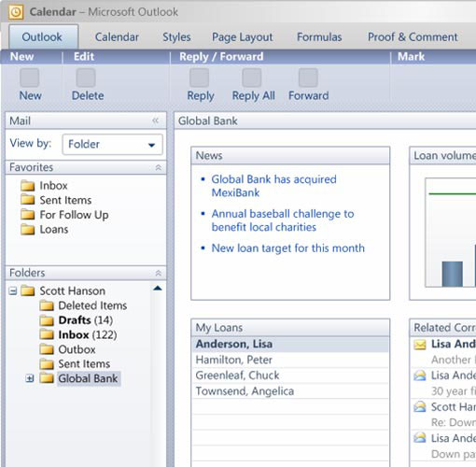
Task: Open the Global Bank has acquired MexiBank link
Action: 273,186
